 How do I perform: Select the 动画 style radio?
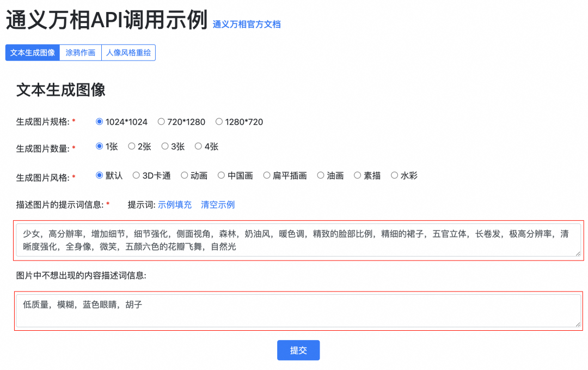click(185, 175)
